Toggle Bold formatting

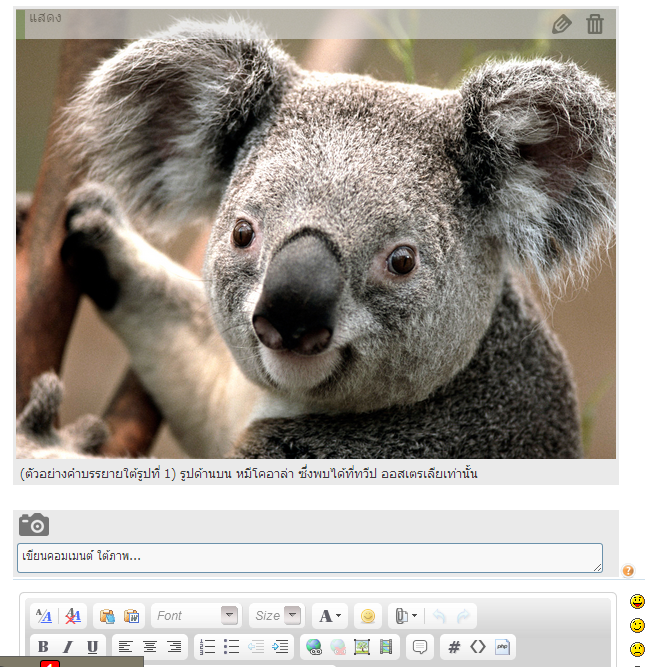click(43, 647)
